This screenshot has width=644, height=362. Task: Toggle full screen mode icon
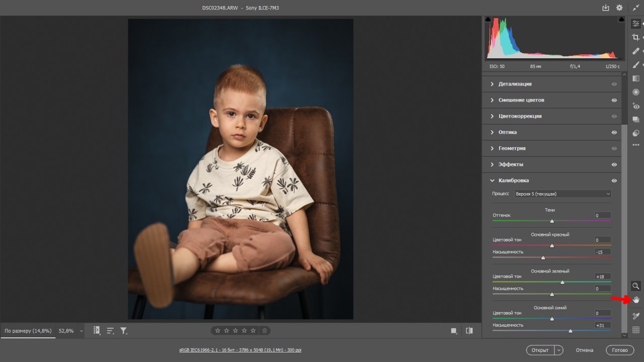(636, 8)
